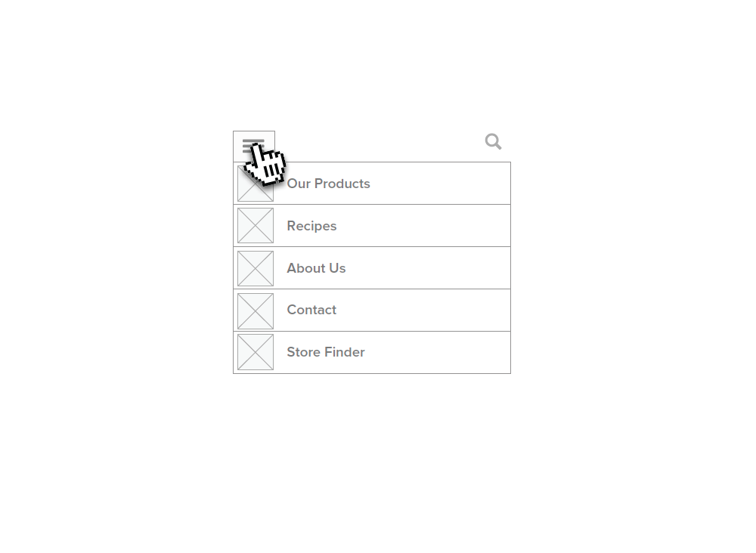The height and width of the screenshot is (553, 756).
Task: Navigate to the Contact text link
Action: [311, 310]
